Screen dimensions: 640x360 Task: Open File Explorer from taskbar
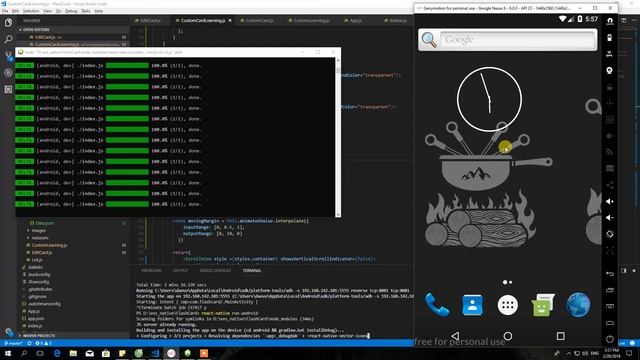click(73, 353)
